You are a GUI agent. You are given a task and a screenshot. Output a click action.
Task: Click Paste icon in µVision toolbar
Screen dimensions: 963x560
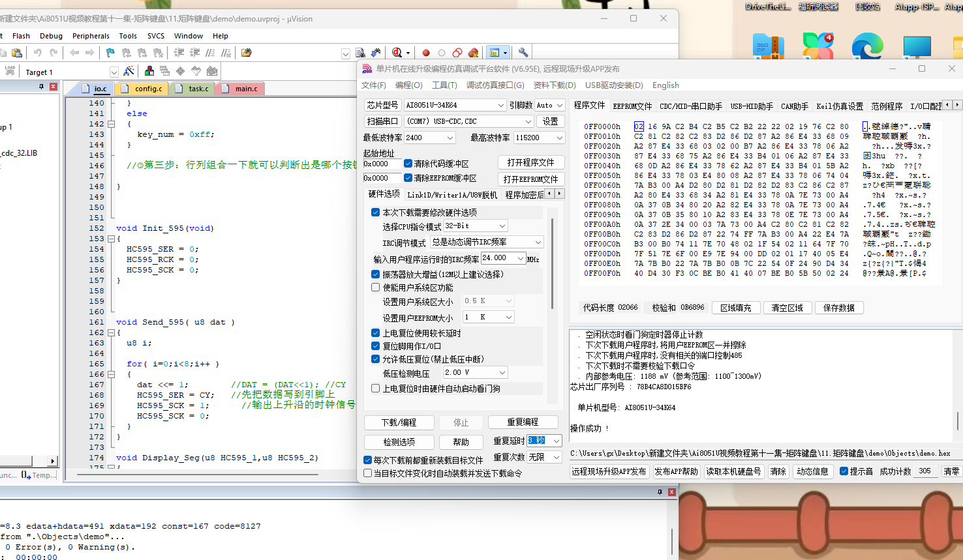(x=18, y=53)
